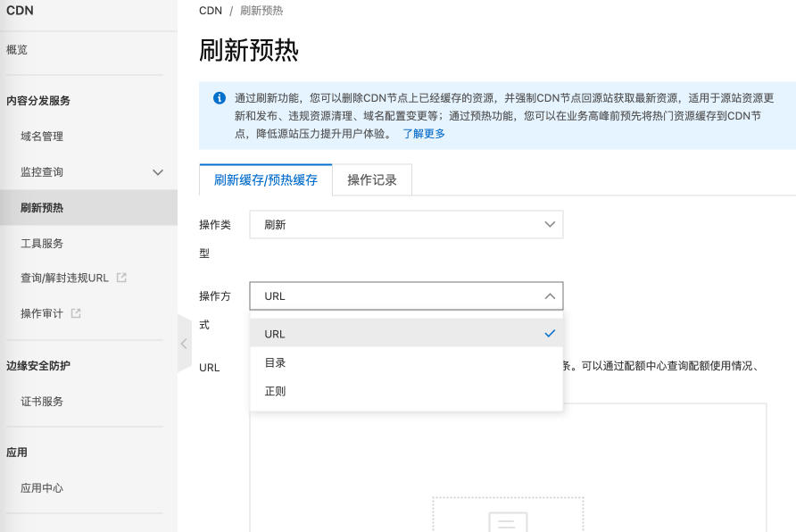Click the 操作方式 dropdown chevron
The height and width of the screenshot is (532, 796).
tap(551, 295)
